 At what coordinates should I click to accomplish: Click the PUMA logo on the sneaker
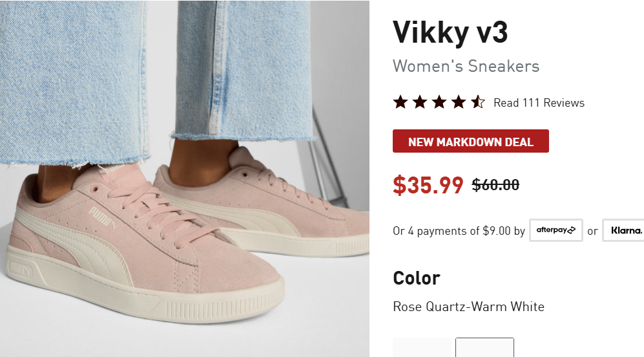click(x=102, y=217)
